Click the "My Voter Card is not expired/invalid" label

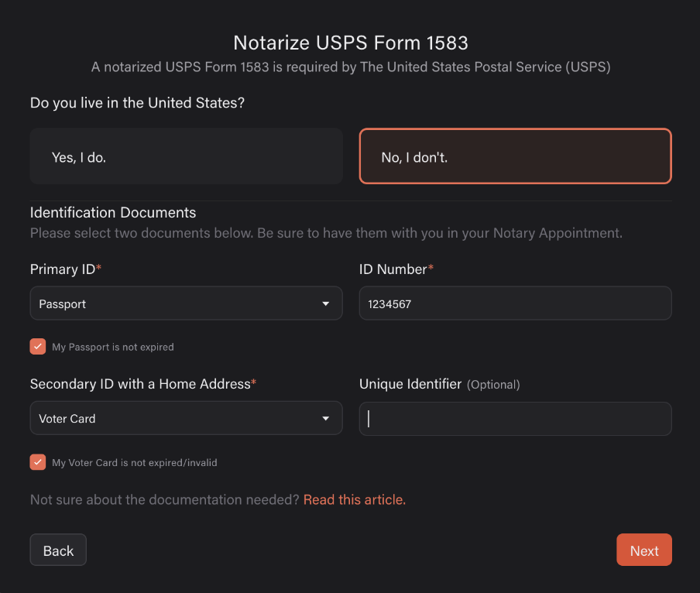tap(135, 463)
